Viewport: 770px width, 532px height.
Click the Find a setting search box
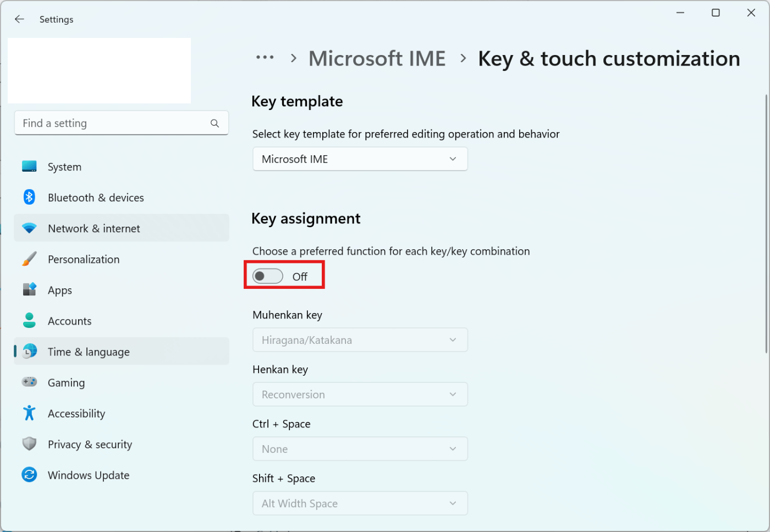click(122, 123)
